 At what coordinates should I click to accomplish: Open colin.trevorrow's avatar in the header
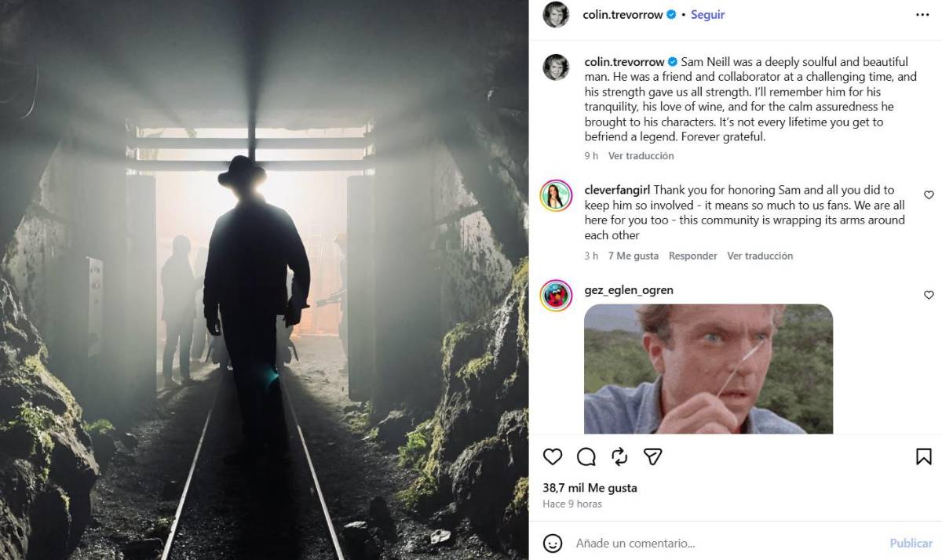(x=556, y=14)
